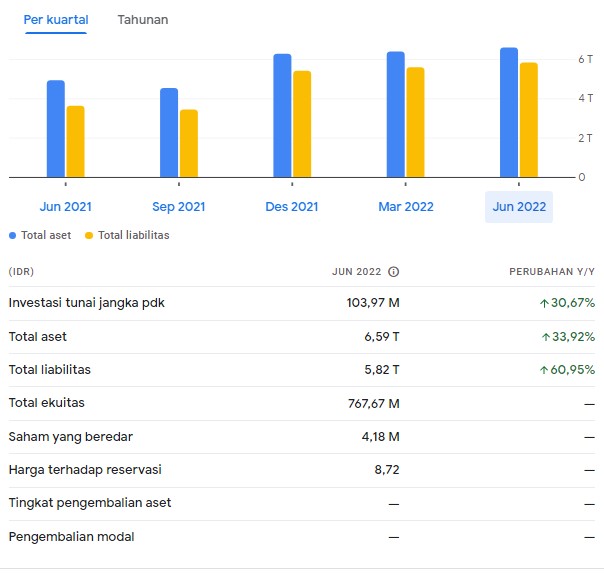Click the Sep 2021 blue Total aset bar

point(169,132)
